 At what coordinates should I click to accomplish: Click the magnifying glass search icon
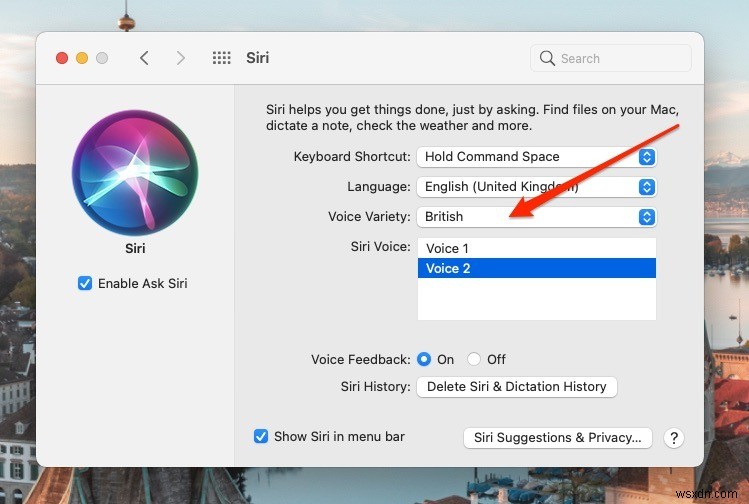[x=547, y=58]
